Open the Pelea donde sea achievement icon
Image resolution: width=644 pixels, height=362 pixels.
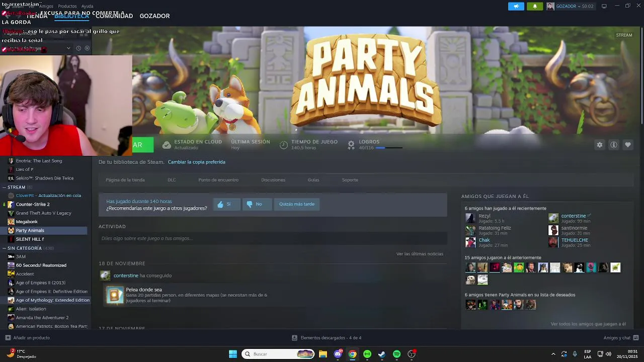click(115, 295)
